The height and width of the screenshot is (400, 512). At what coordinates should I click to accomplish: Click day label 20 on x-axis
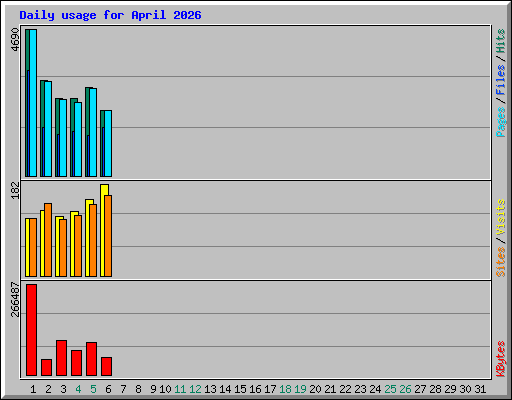tap(315, 389)
